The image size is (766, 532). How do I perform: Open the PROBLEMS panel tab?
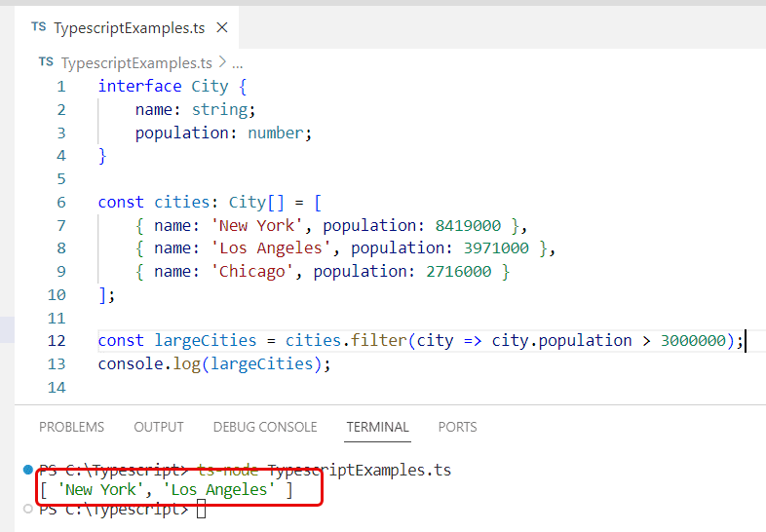pyautogui.click(x=72, y=427)
